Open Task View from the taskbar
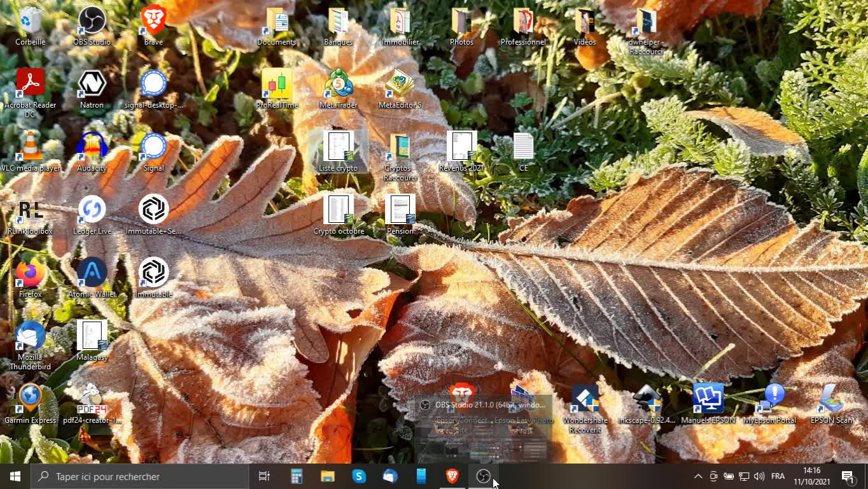 click(264, 476)
